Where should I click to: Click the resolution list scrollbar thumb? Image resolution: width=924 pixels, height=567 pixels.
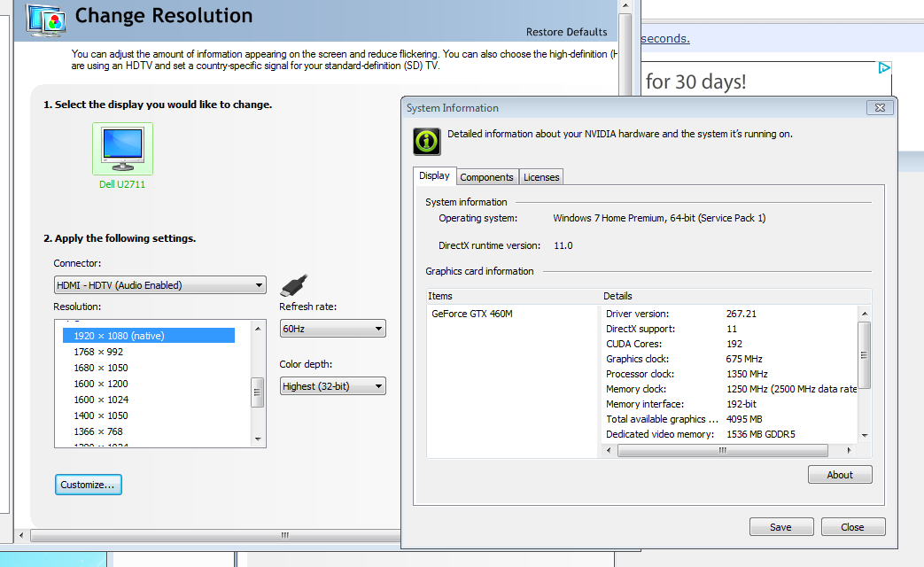click(258, 392)
